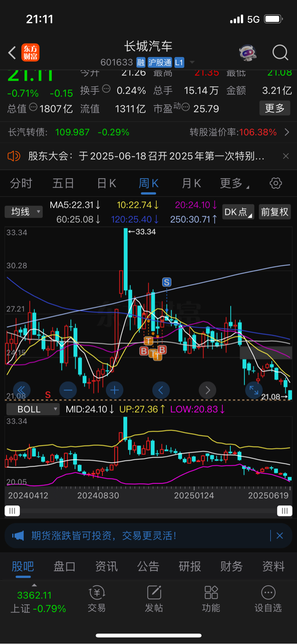The height and width of the screenshot is (644, 297).
Task: Switch to 五日 chart tab
Action: 63,183
